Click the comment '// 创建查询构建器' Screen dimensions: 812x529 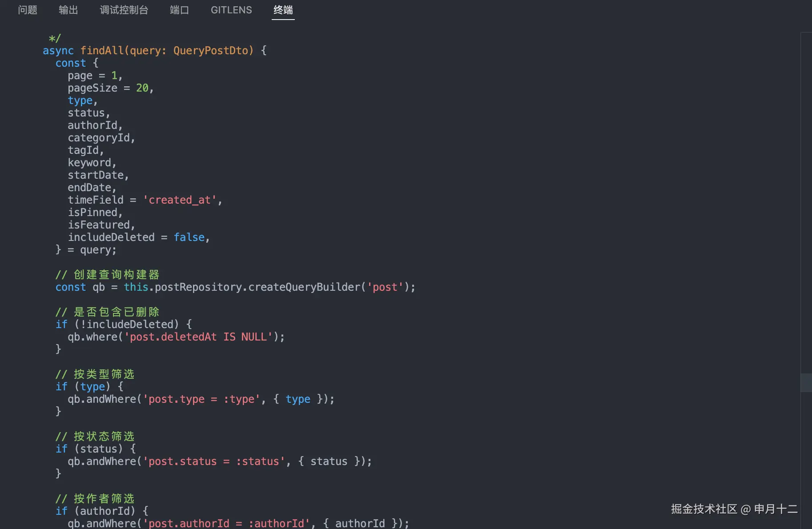[107, 275]
